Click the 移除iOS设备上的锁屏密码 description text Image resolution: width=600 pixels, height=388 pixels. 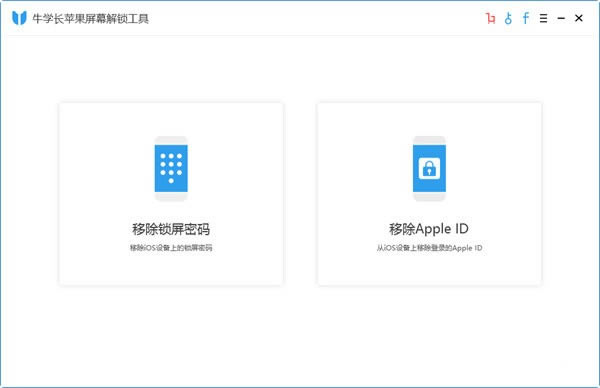pyautogui.click(x=171, y=248)
